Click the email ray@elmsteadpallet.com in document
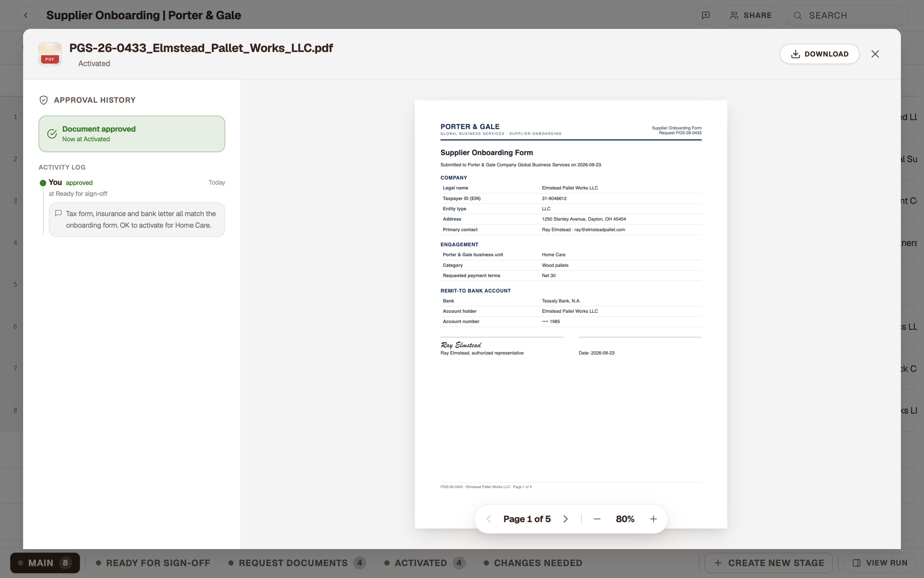 (599, 229)
